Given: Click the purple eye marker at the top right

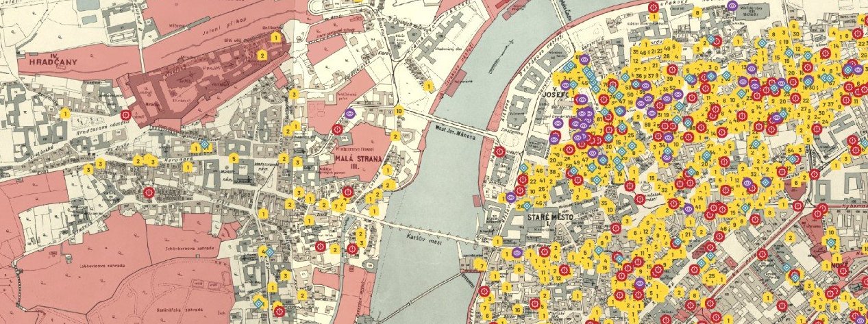Looking at the screenshot, I should 732,6.
